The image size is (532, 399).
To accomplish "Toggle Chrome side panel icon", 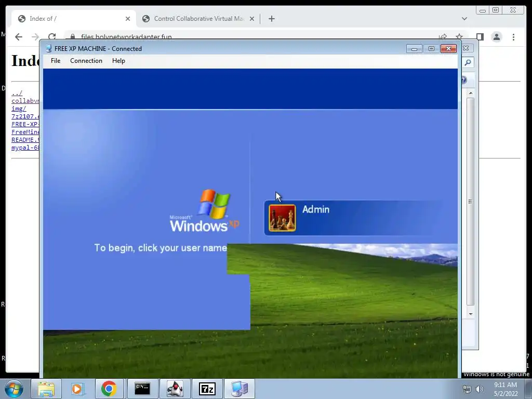I will (x=480, y=37).
